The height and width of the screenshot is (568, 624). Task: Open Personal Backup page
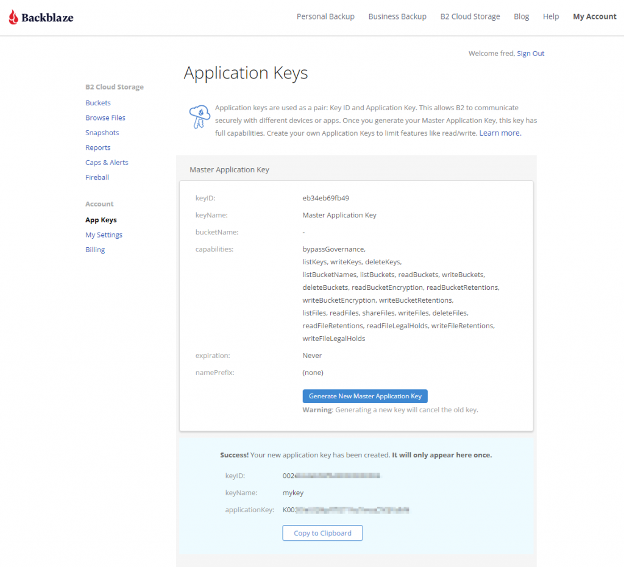coord(325,17)
